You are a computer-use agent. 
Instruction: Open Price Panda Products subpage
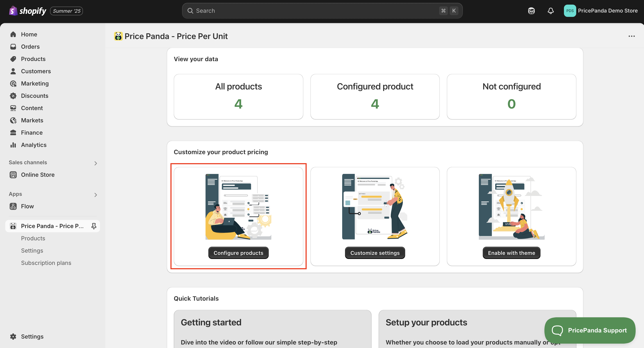33,238
